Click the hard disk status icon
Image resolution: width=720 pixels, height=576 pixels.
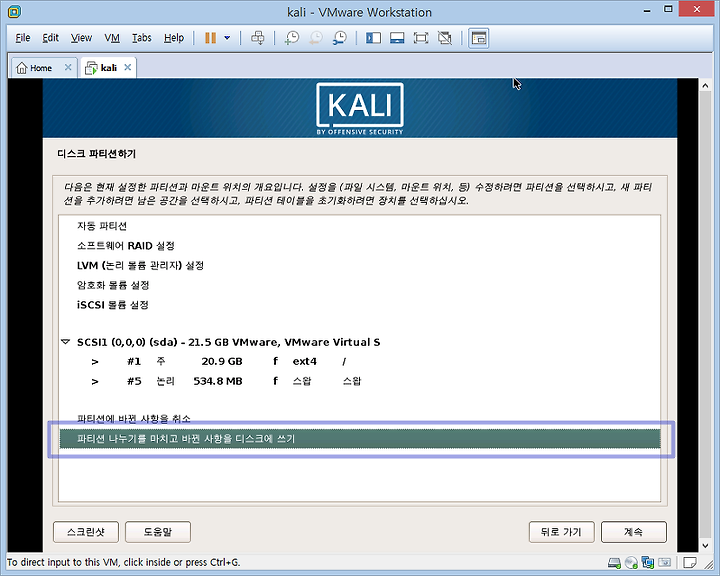614,562
